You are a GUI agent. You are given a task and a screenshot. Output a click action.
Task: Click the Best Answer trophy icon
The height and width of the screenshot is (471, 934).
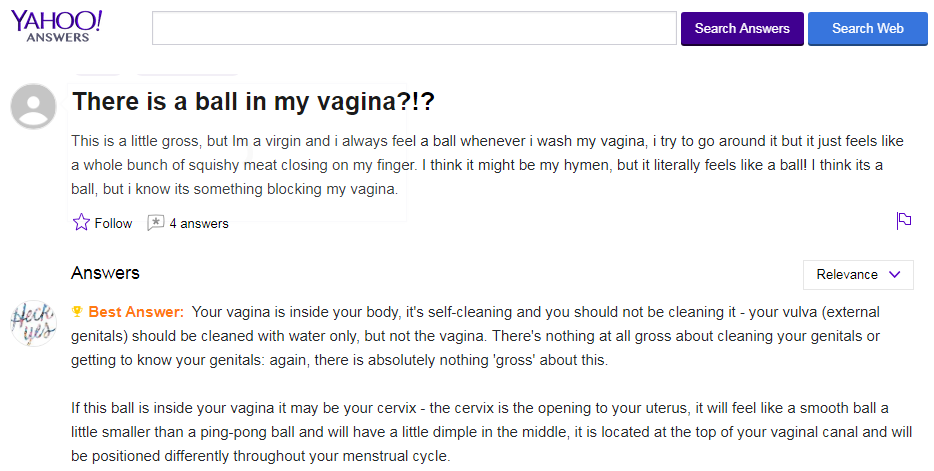tap(77, 311)
